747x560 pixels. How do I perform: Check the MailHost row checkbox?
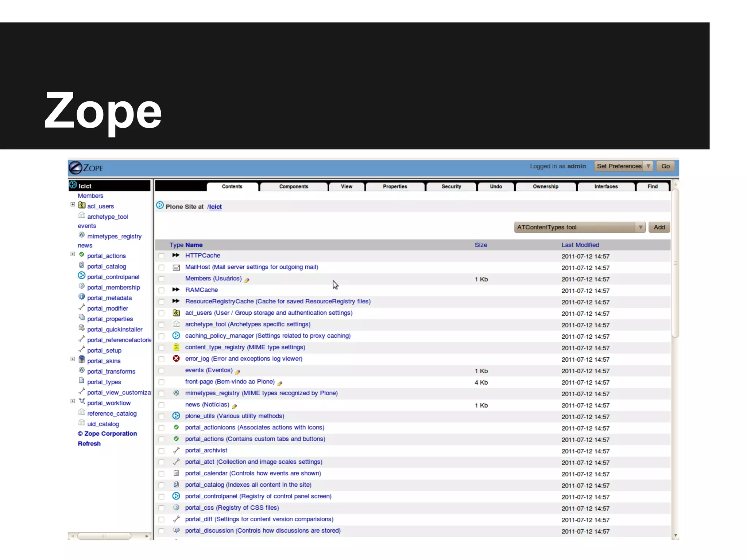pos(161,268)
